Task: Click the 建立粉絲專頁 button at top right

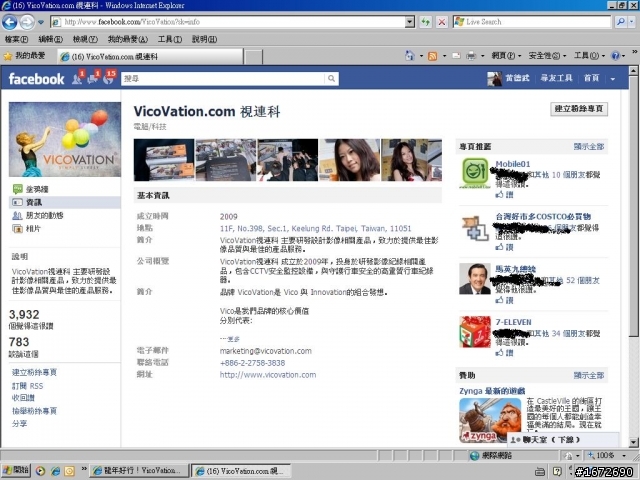Action: (579, 109)
